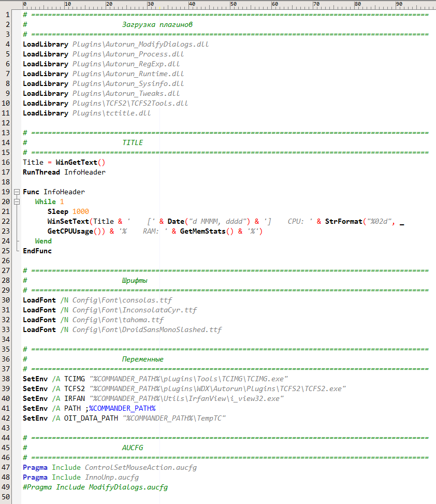The height and width of the screenshot is (504, 436).
Task: Select line number 22 in gutter
Action: (x=6, y=222)
